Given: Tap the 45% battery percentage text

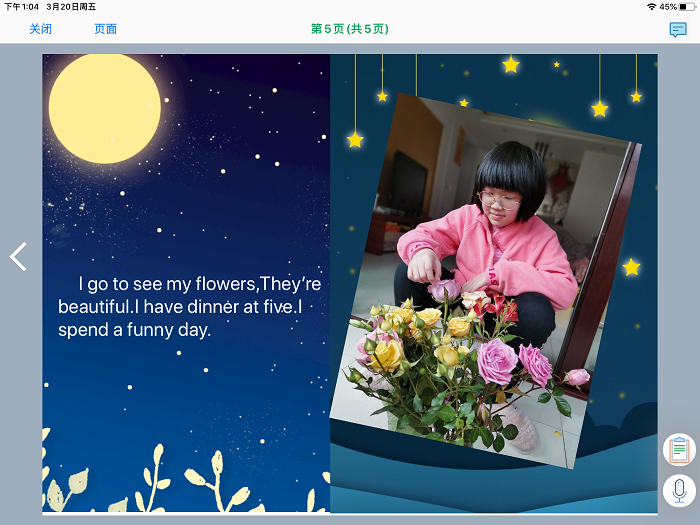Looking at the screenshot, I should (668, 7).
